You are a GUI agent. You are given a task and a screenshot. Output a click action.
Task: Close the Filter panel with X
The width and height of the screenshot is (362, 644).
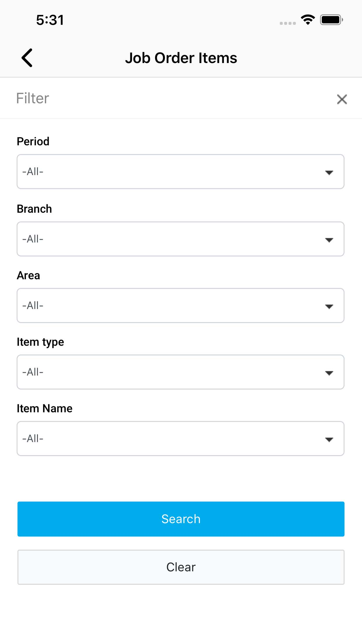point(342,99)
